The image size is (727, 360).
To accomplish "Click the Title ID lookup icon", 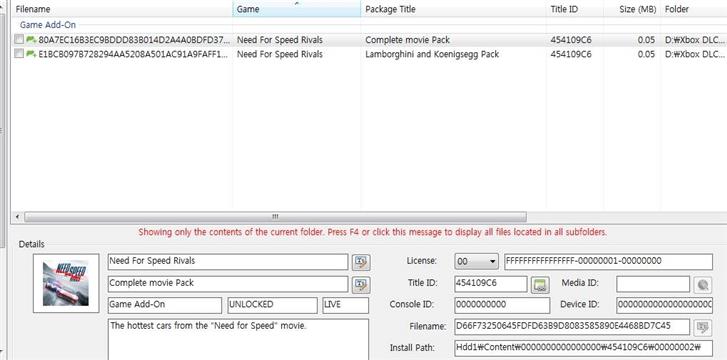I will click(x=540, y=284).
